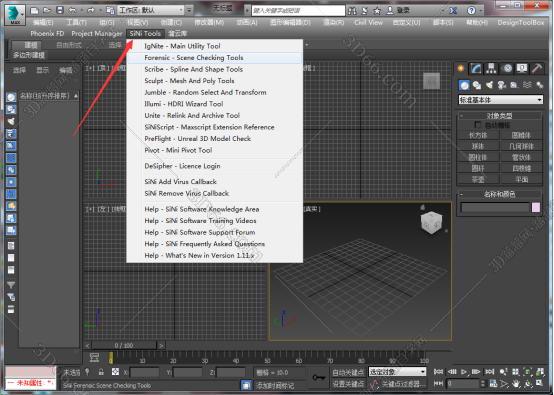Open Phoenix FD menu

pyautogui.click(x=47, y=34)
